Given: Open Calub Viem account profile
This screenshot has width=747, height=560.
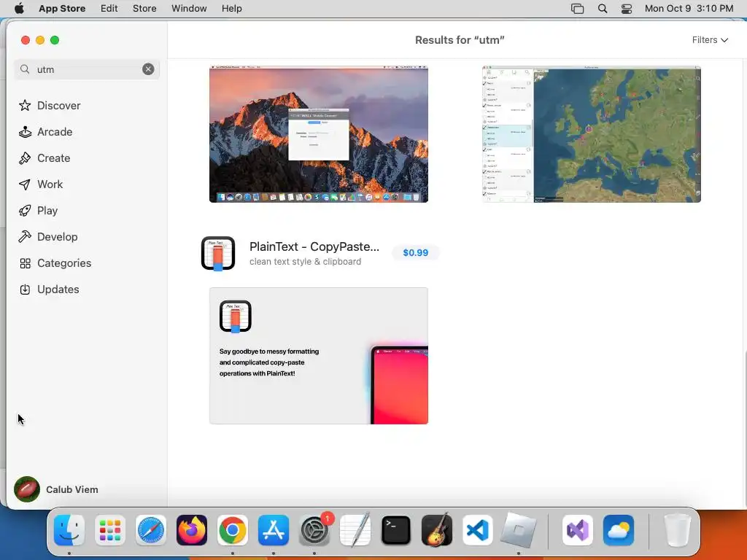Looking at the screenshot, I should (56, 489).
